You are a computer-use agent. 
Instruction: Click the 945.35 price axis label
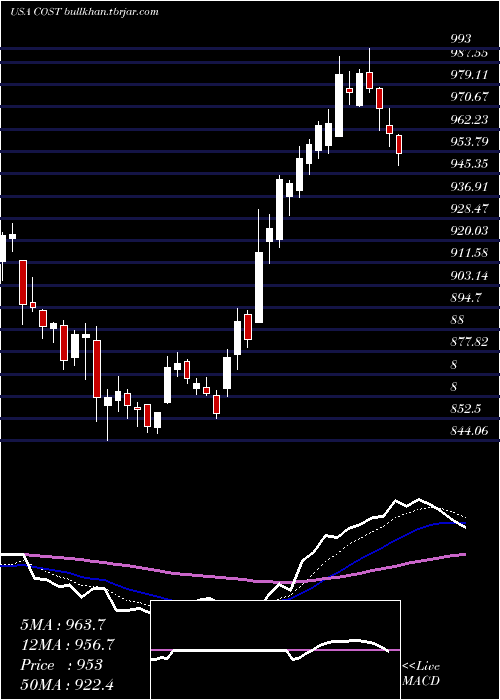point(469,164)
